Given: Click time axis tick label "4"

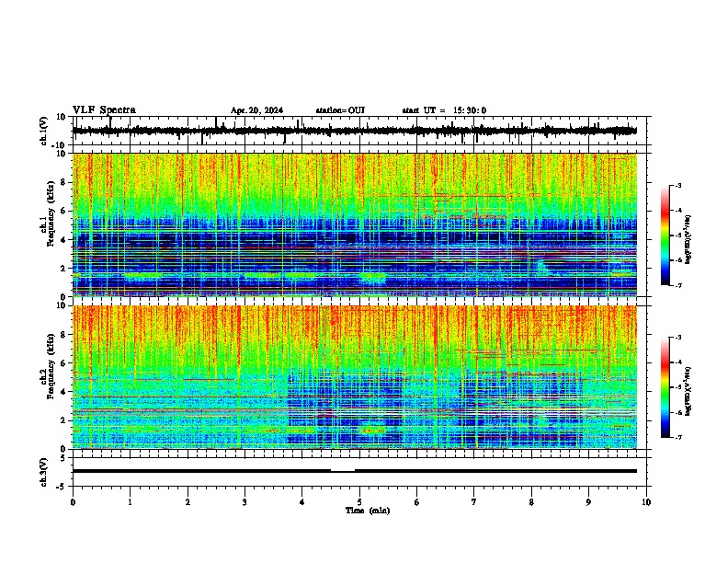Looking at the screenshot, I should [302, 502].
